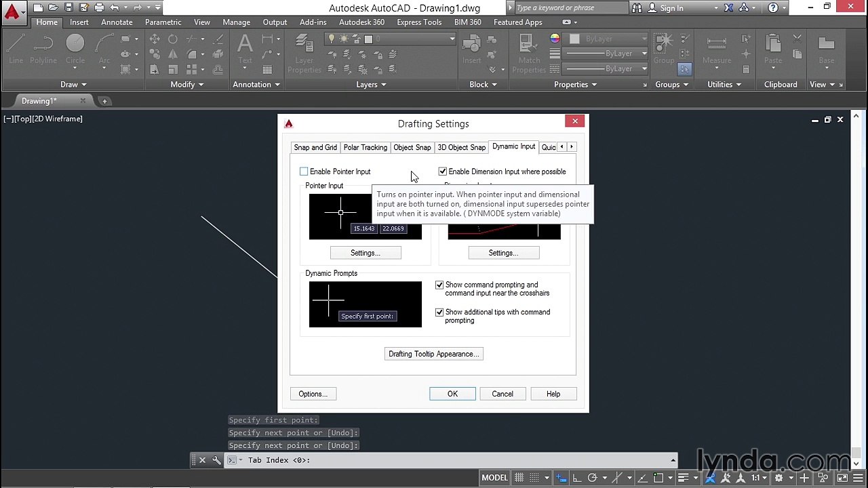Click Cancel in Drafting Settings
868x488 pixels.
tap(502, 394)
